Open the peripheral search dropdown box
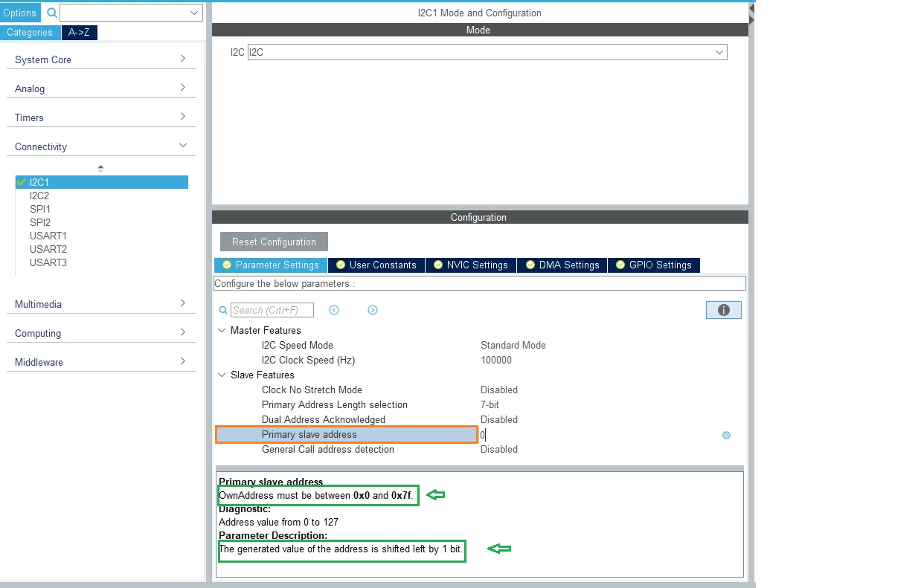The height and width of the screenshot is (588, 921). pyautogui.click(x=131, y=13)
